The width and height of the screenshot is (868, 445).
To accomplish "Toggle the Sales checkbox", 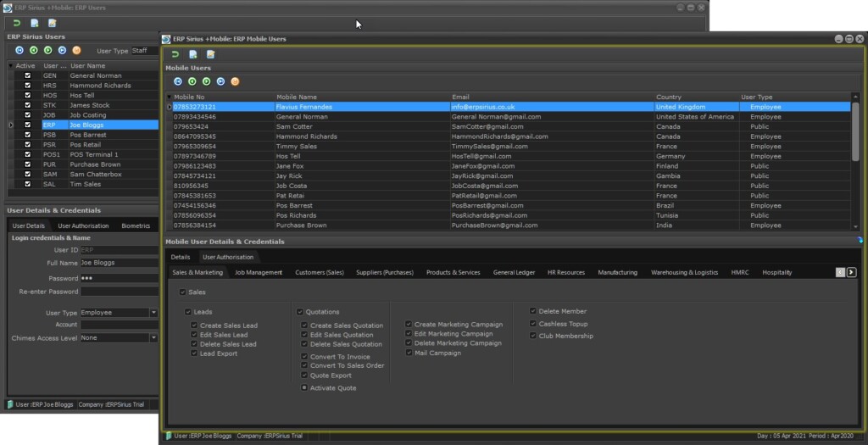I will coord(183,292).
